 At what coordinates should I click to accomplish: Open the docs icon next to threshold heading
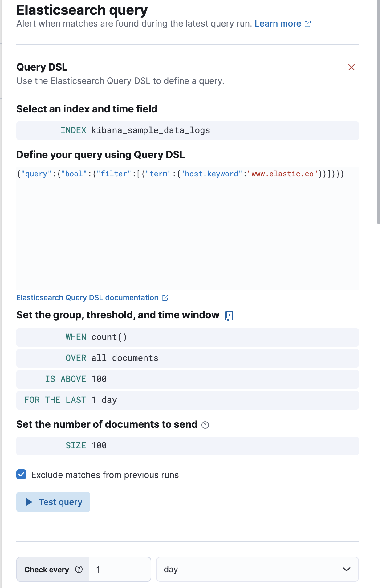pos(229,315)
